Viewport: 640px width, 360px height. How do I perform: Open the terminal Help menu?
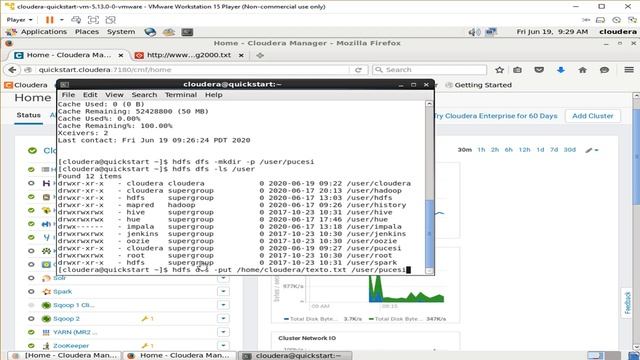tap(213, 95)
